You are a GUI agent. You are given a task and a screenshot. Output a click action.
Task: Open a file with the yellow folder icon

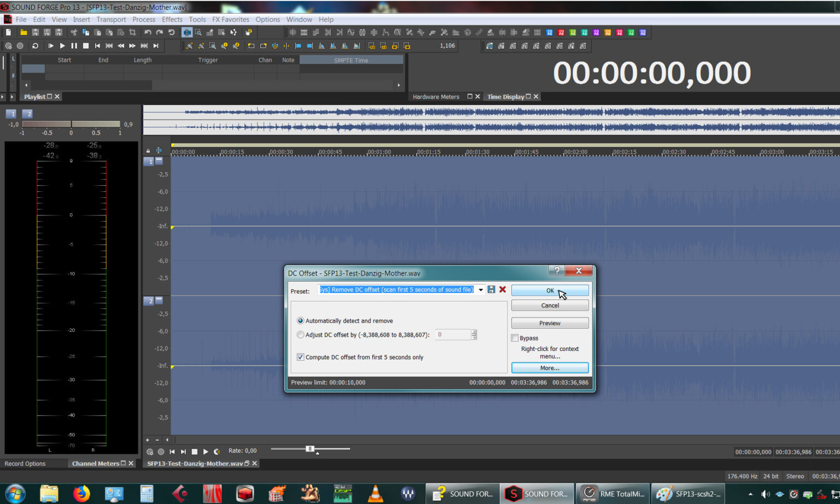[24, 33]
